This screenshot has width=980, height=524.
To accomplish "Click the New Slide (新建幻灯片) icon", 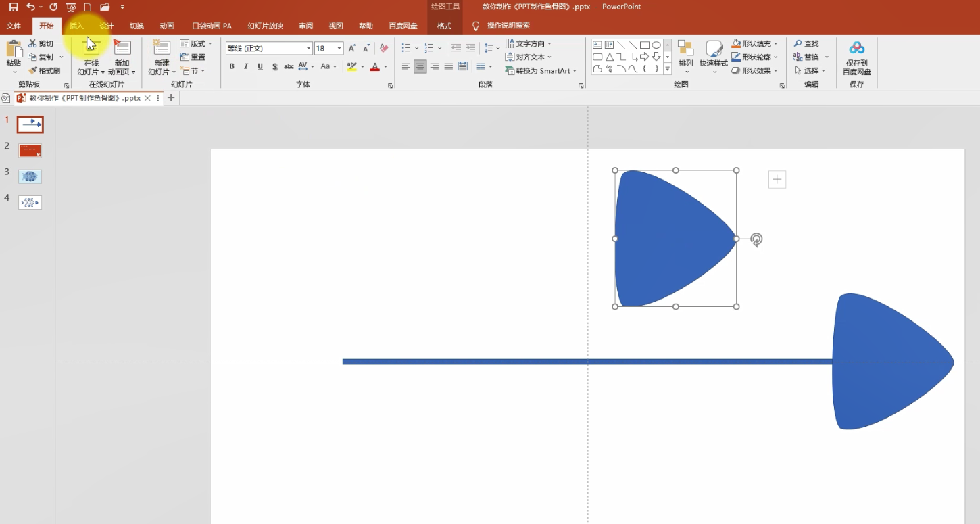I will (x=162, y=47).
